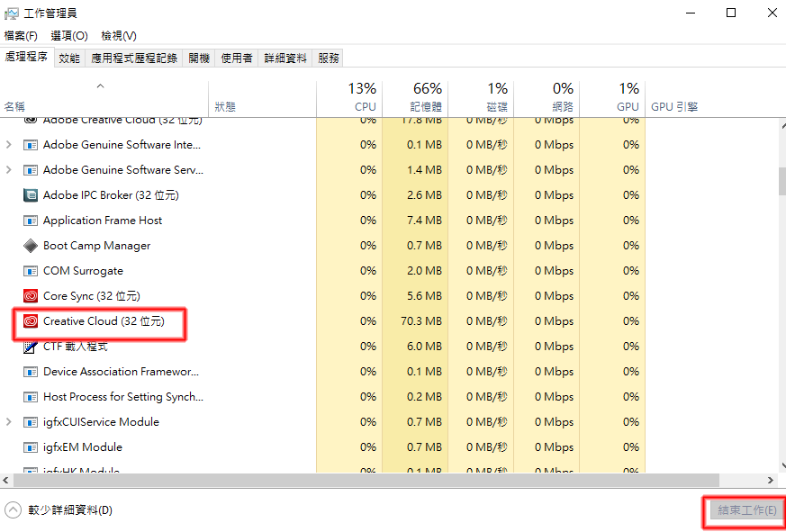Image resolution: width=786 pixels, height=532 pixels.
Task: Sort by the 網路 column header
Action: [x=547, y=98]
